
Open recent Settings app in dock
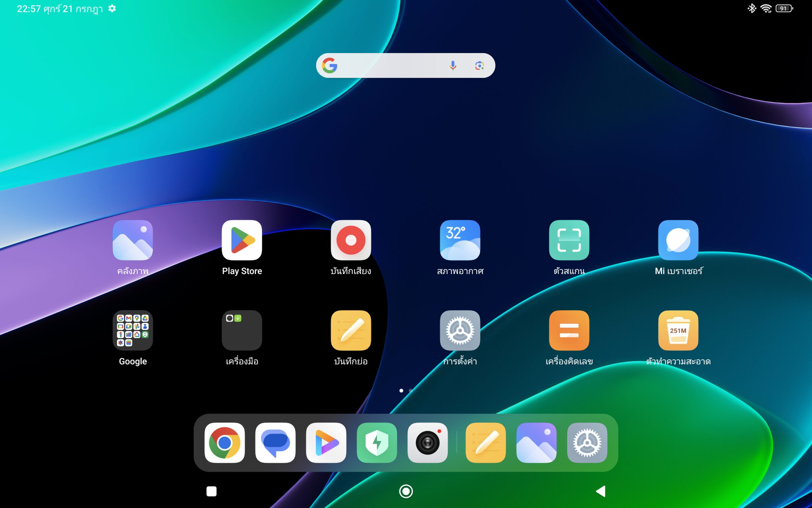tap(587, 443)
